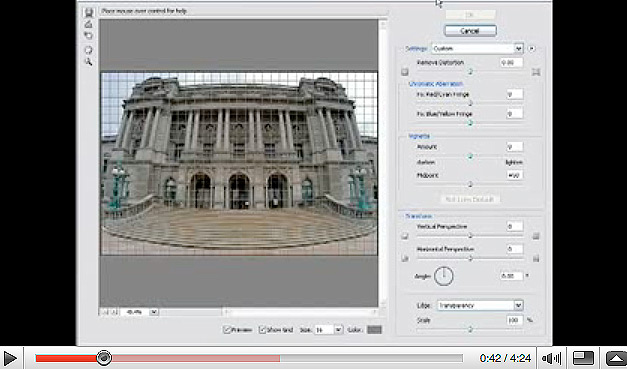The image size is (627, 369).
Task: Click left icon of Vertical Perspective slider
Action: (x=405, y=236)
